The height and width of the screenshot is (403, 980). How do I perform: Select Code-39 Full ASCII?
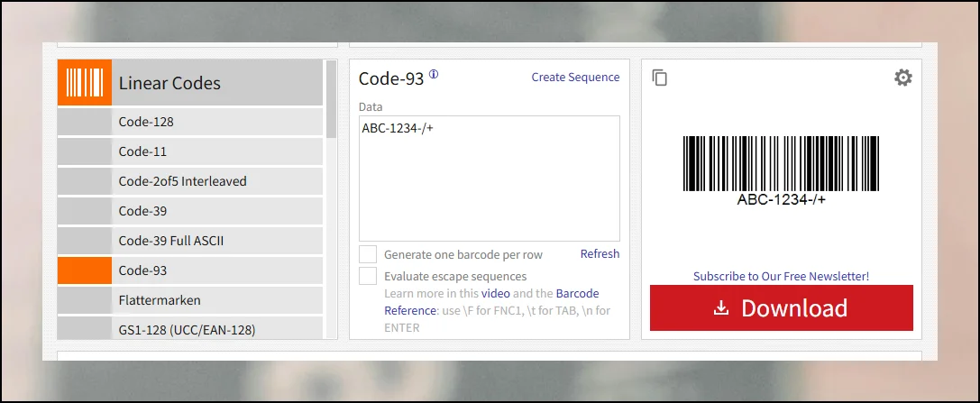216,241
